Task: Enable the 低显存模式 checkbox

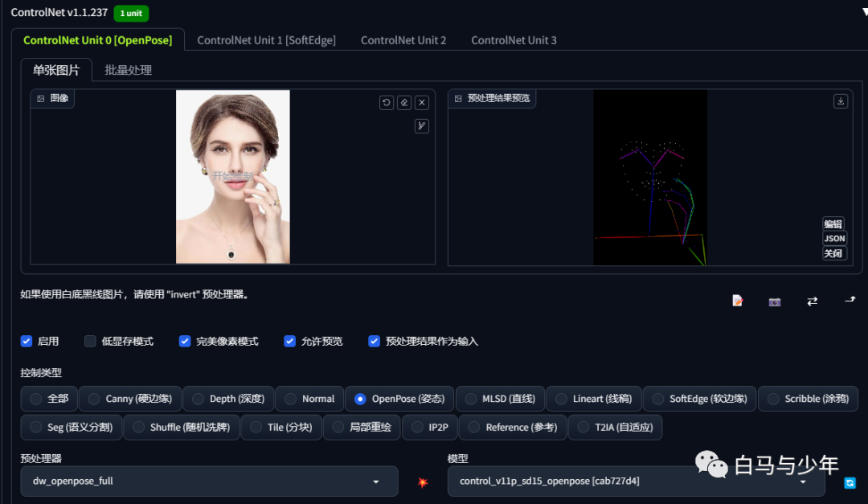Action: 90,341
